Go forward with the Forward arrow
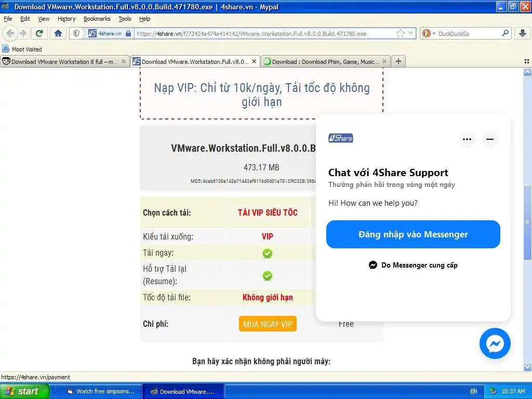The image size is (532, 399). point(23,33)
